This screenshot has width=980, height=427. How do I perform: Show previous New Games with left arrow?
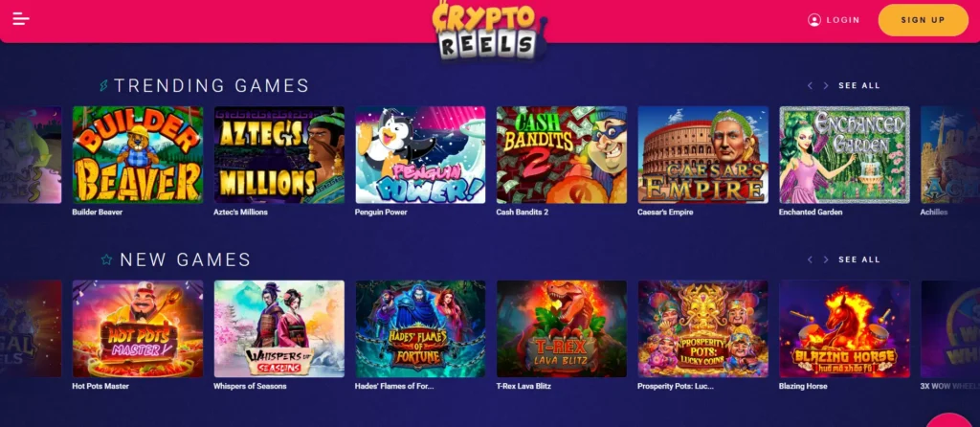810,259
